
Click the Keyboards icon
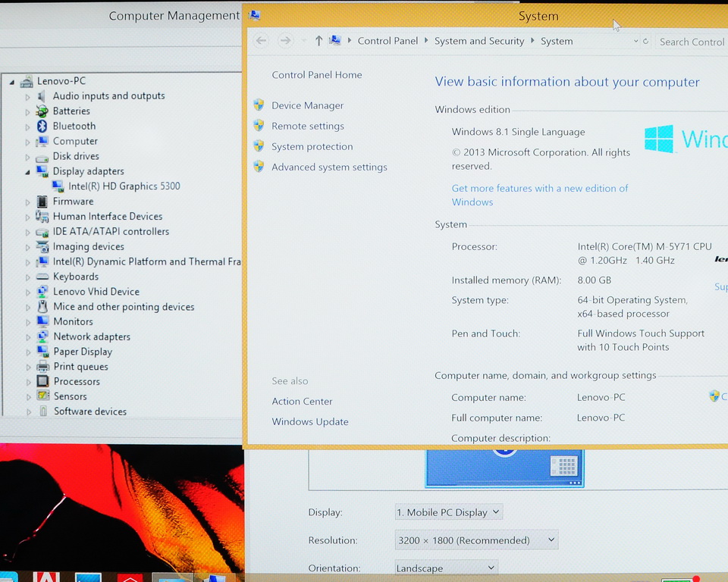pos(42,277)
